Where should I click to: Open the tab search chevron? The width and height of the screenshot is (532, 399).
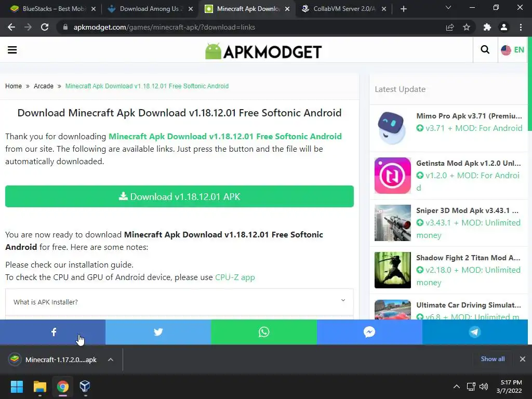point(448,7)
